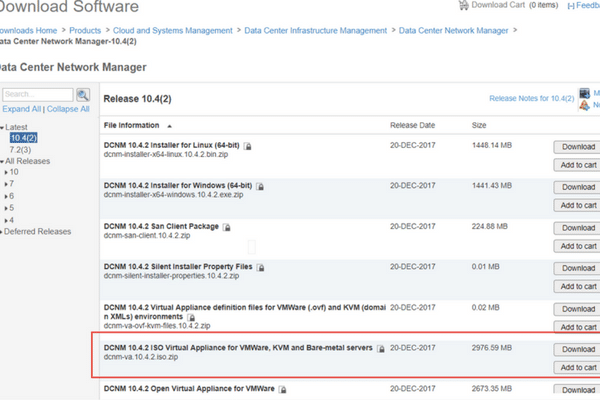Open the Download Cart icon
The image size is (600, 400).
click(463, 5)
